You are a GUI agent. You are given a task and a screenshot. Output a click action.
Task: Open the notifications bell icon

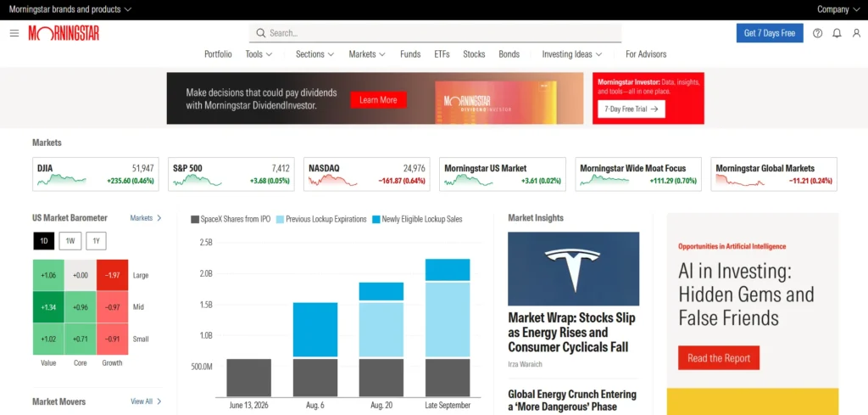pos(837,33)
